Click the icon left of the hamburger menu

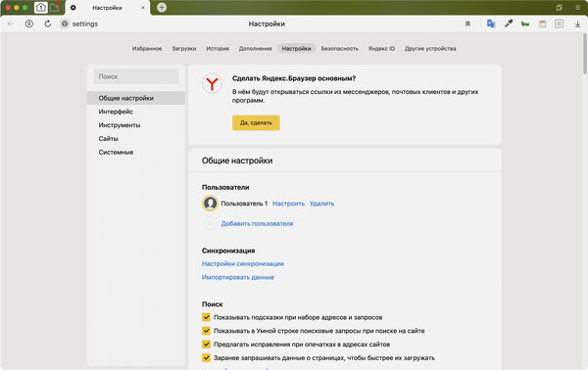[x=560, y=8]
